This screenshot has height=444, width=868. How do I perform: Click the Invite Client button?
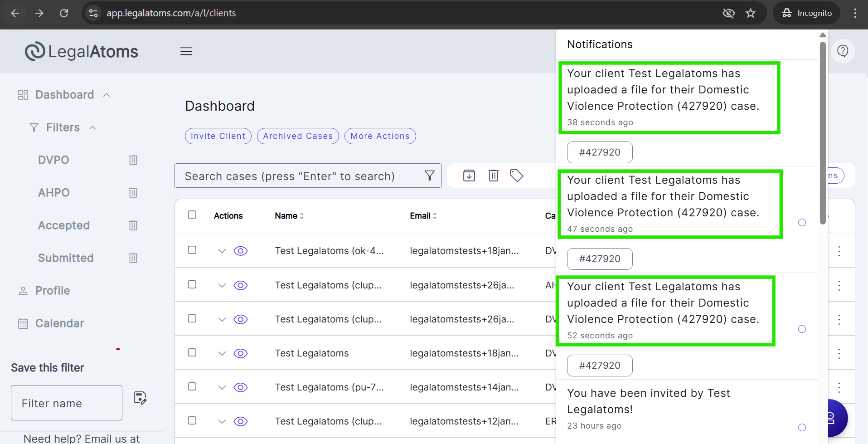click(218, 136)
